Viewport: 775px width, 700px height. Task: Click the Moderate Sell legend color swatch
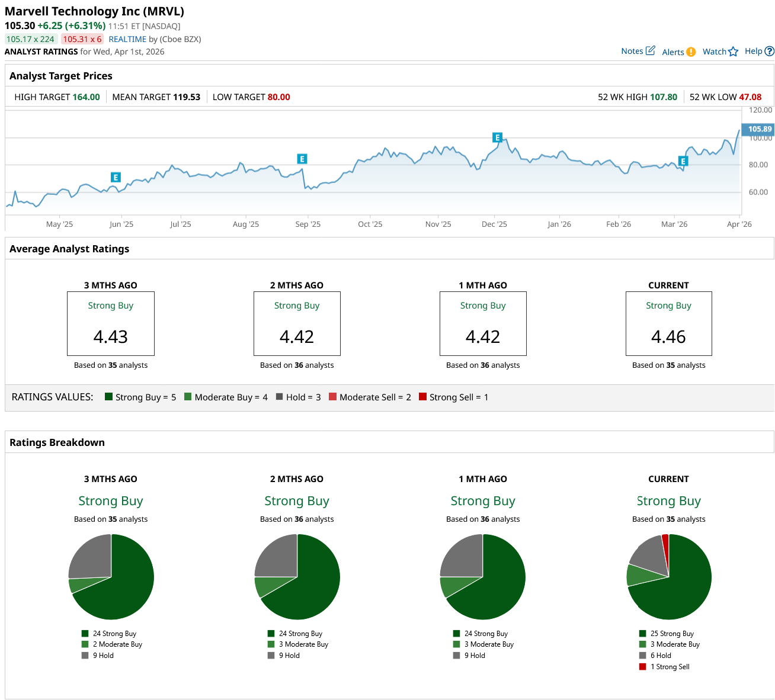click(332, 397)
